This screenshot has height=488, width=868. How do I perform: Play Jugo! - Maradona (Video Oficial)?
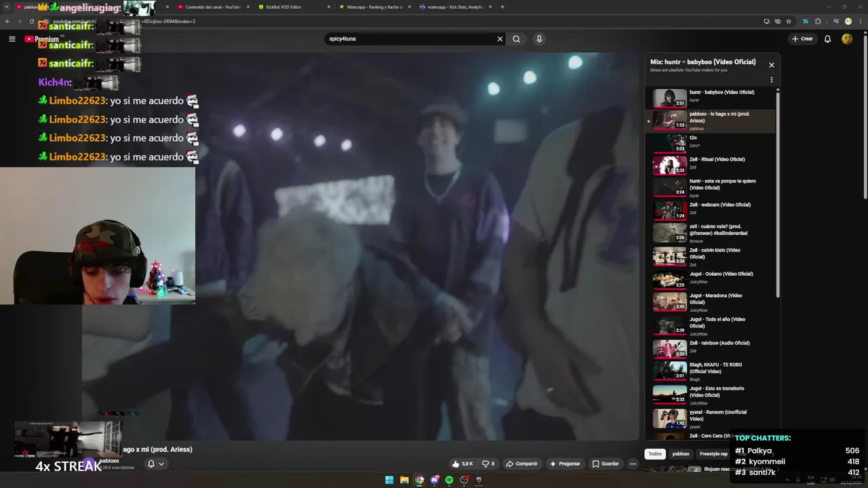pyautogui.click(x=711, y=302)
